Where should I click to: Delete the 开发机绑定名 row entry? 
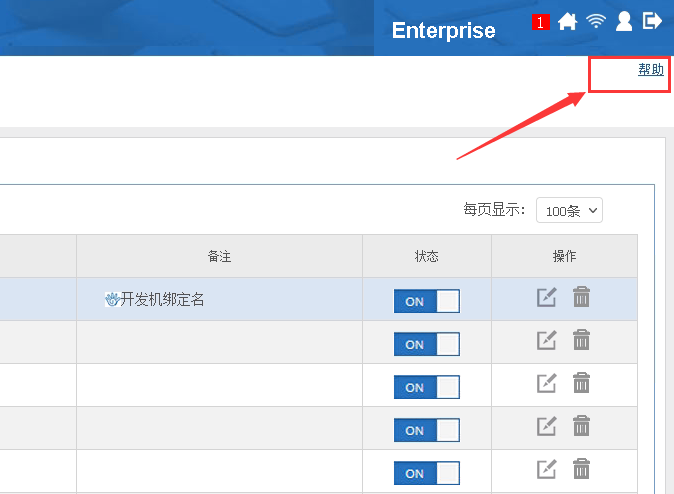(581, 298)
